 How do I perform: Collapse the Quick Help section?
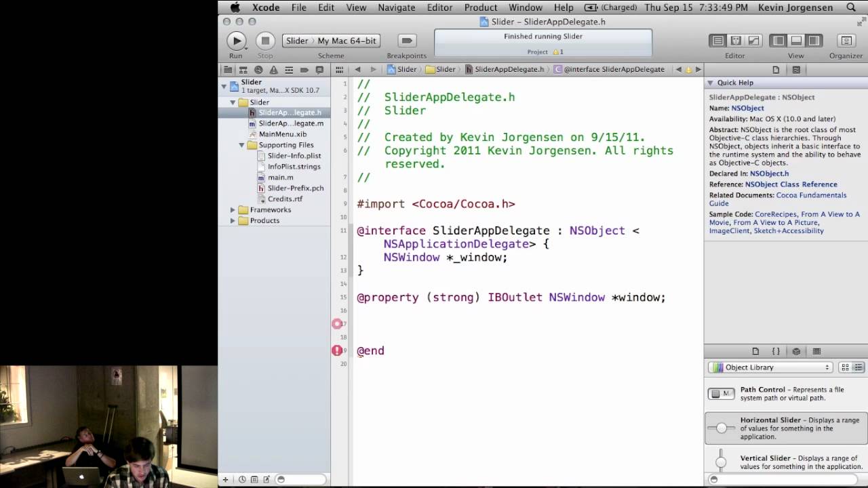711,83
